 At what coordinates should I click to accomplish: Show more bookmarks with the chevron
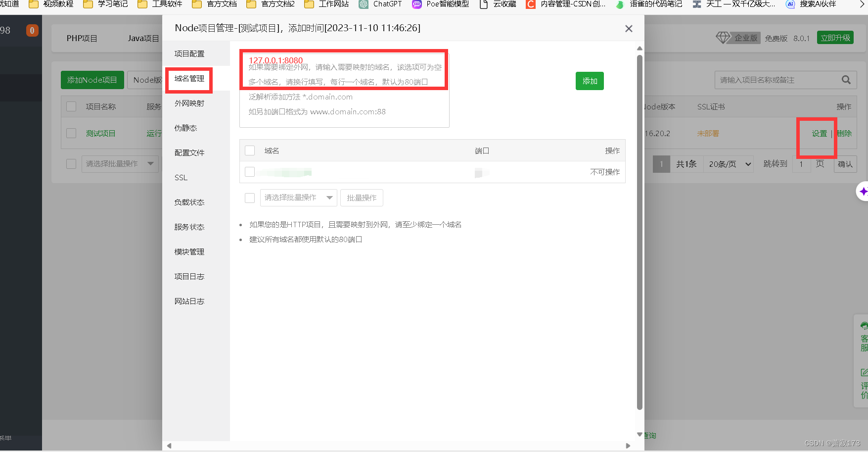point(862,4)
